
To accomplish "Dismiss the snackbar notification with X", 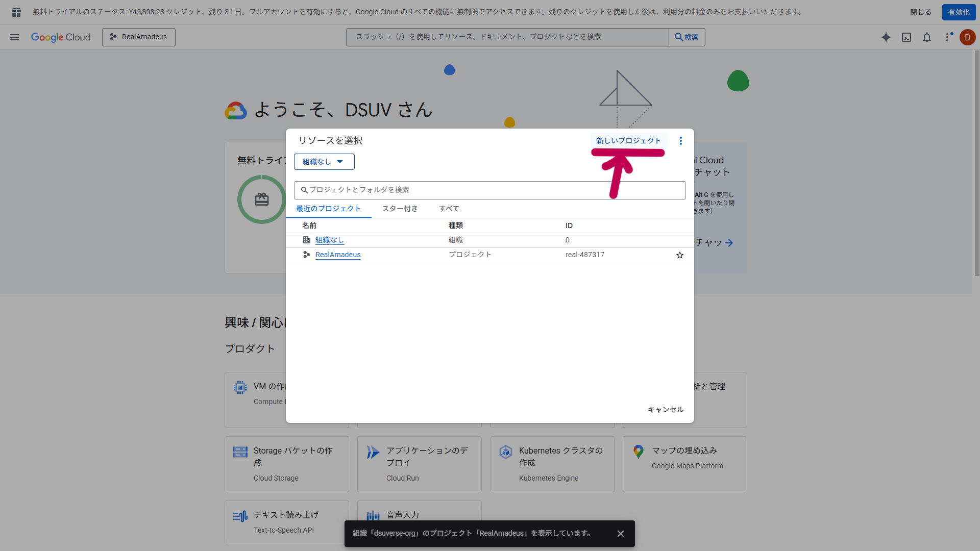I will [620, 534].
